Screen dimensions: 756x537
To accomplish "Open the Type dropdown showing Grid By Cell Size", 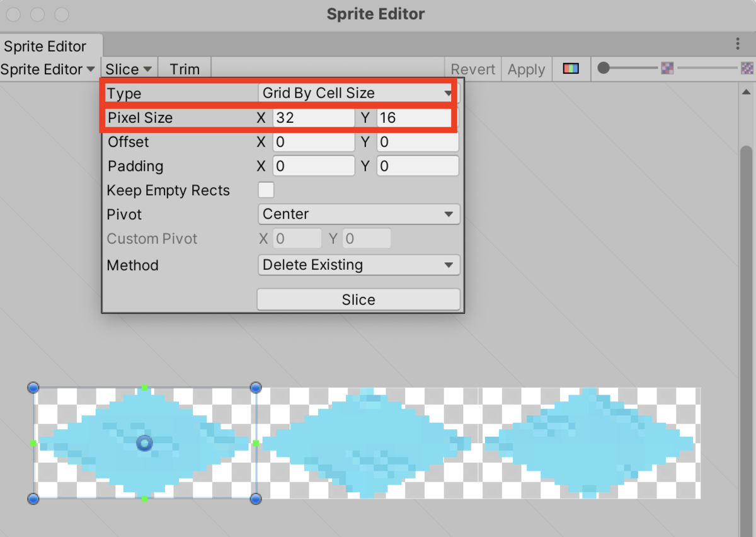I will point(357,93).
